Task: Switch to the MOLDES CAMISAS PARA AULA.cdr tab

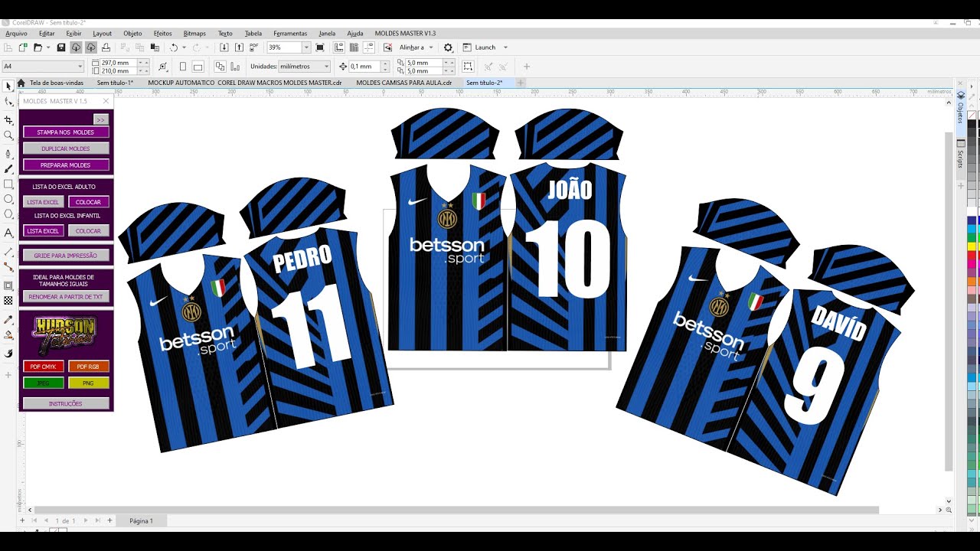Action: click(403, 83)
